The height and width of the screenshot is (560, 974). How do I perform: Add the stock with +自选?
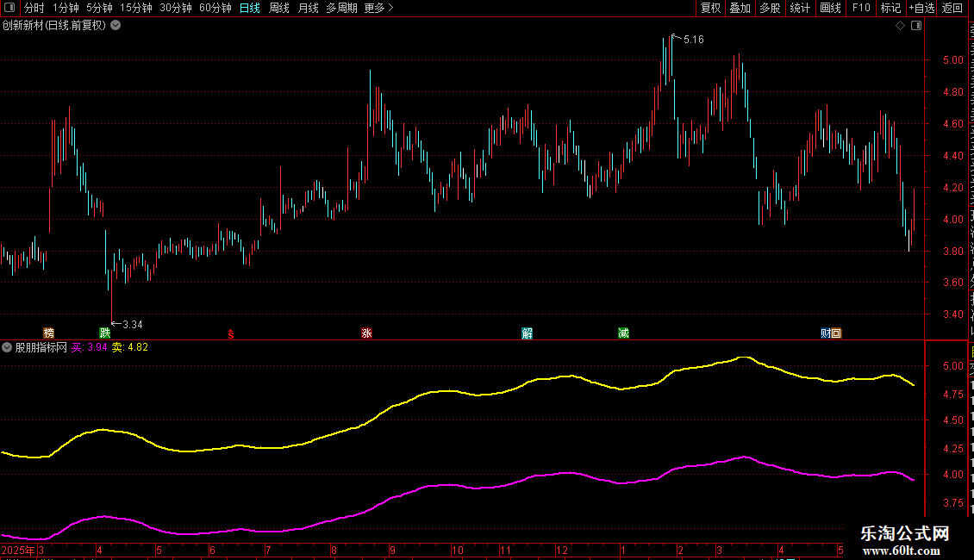[x=921, y=8]
